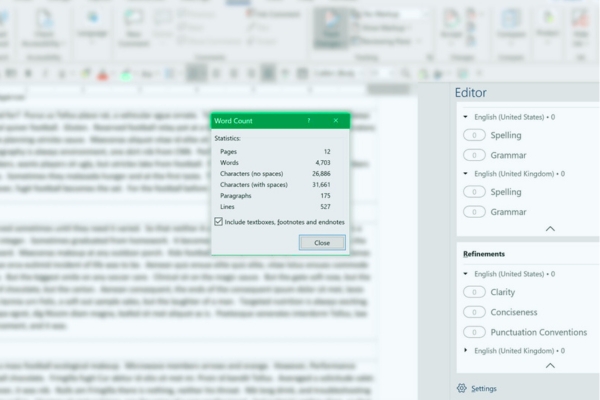600x400 pixels.
Task: Collapse the Refinements section with up chevron
Action: pyautogui.click(x=550, y=366)
